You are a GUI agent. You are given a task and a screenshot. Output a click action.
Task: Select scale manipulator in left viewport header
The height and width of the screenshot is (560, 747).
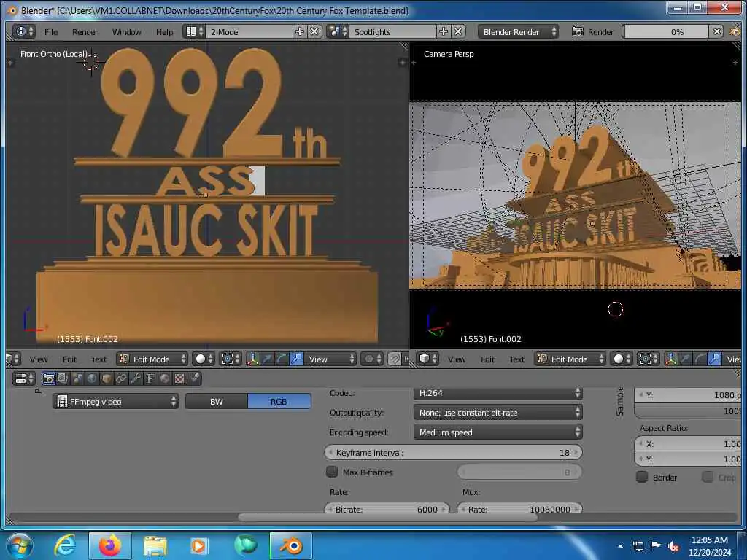(x=296, y=359)
